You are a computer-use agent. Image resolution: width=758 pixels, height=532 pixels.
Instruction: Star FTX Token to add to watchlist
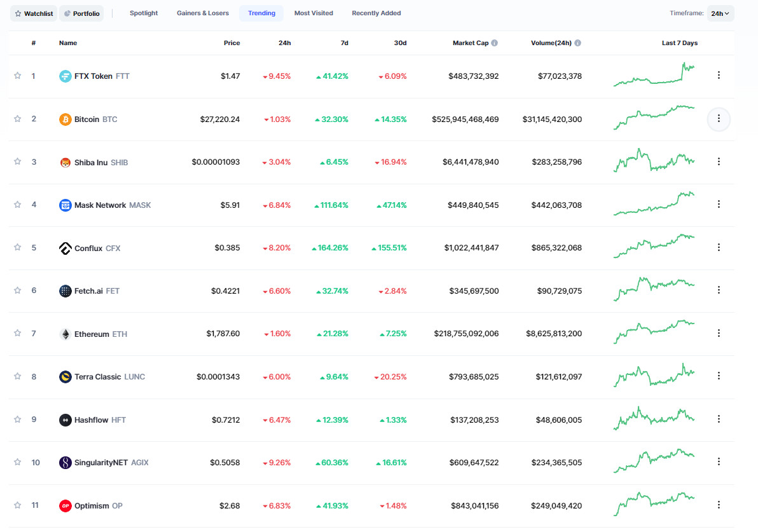pyautogui.click(x=18, y=76)
